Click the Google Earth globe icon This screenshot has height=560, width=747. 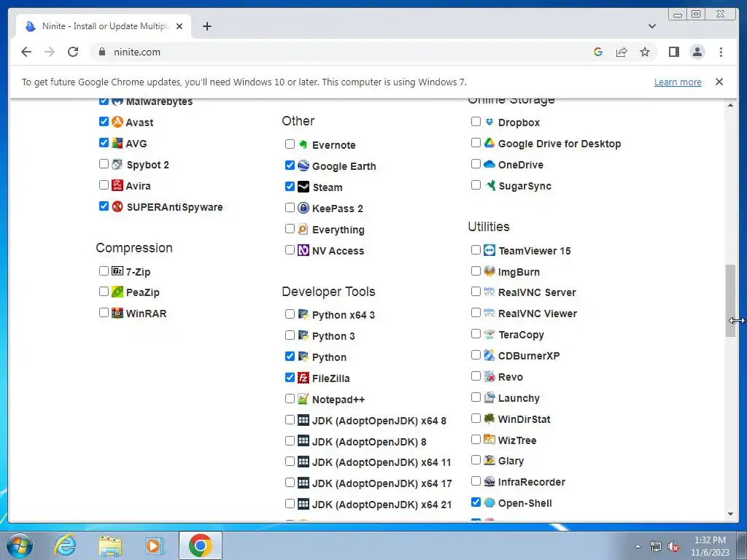(303, 166)
